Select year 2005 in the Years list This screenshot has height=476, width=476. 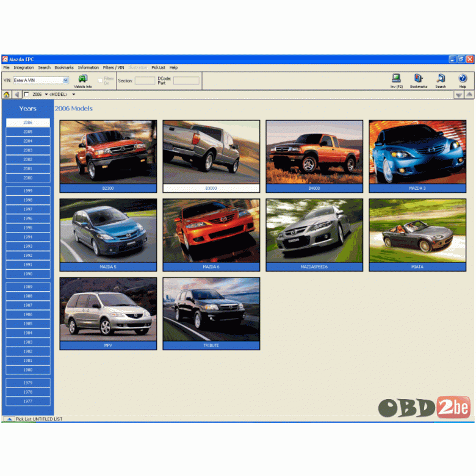pyautogui.click(x=28, y=132)
